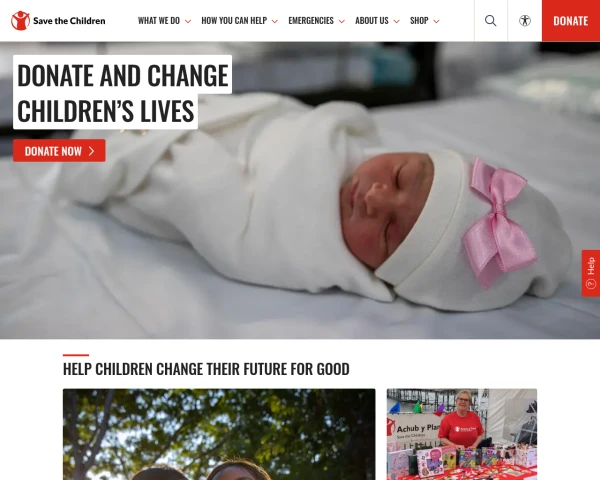Expand the What We Do chevron

point(188,21)
